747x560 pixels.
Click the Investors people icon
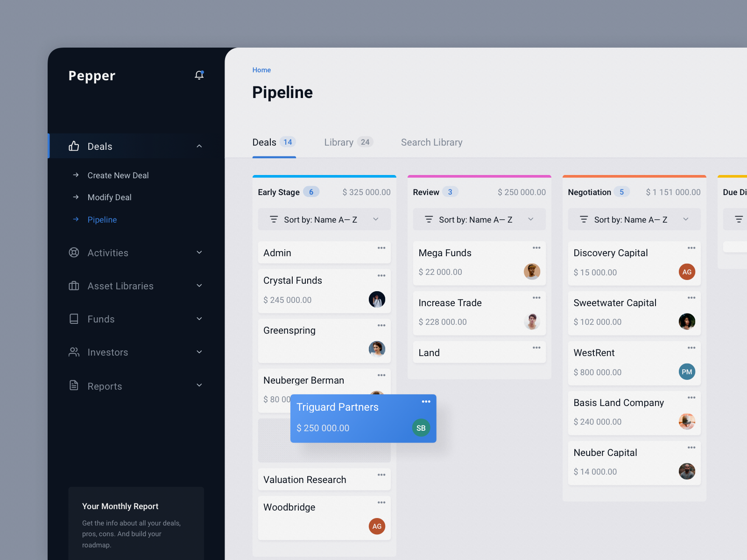(x=74, y=352)
